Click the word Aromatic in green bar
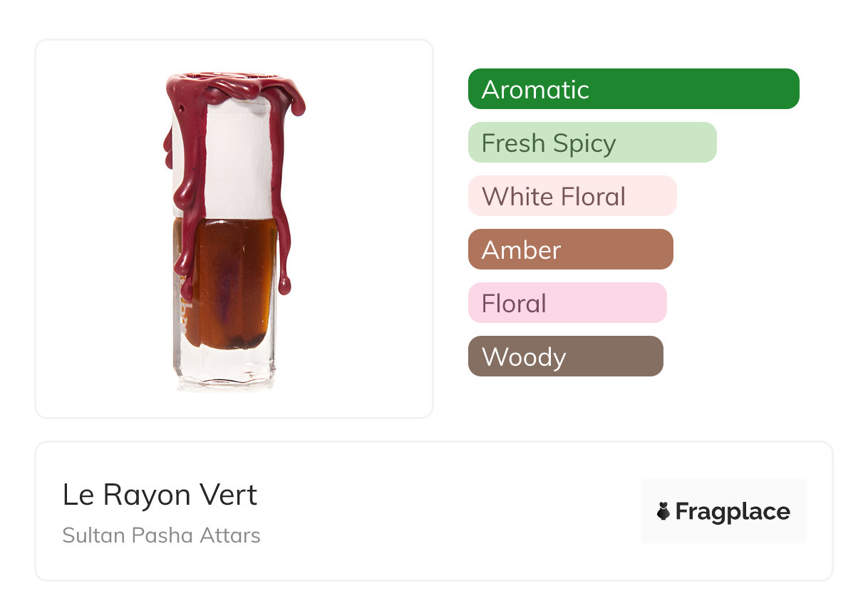The height and width of the screenshot is (616, 868). tap(535, 89)
